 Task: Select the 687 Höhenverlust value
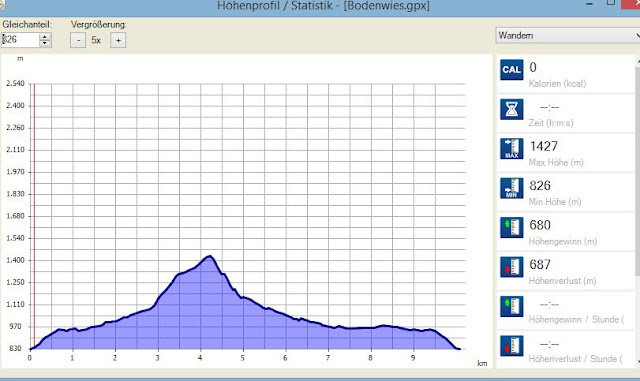pos(540,265)
